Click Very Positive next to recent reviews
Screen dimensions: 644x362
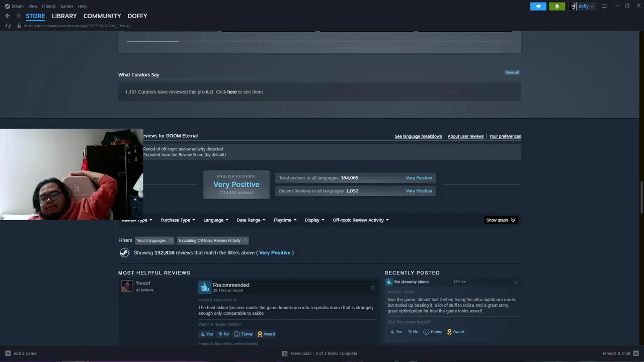(x=419, y=191)
